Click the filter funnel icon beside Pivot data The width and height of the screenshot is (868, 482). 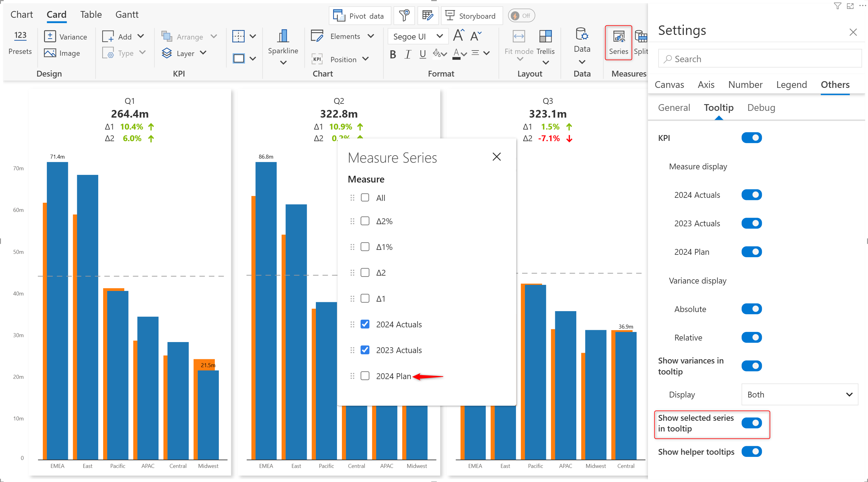(404, 16)
